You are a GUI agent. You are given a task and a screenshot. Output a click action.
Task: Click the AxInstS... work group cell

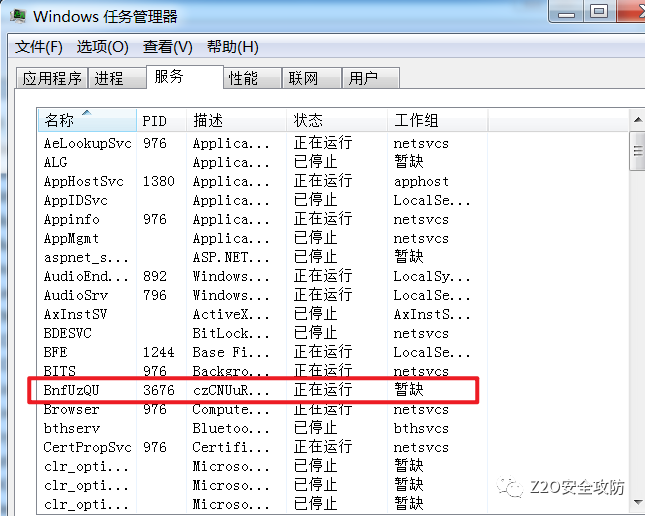[432, 314]
